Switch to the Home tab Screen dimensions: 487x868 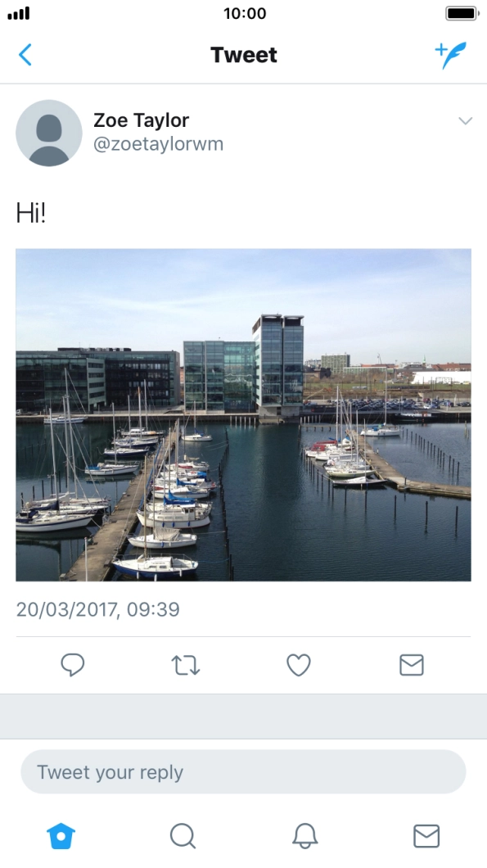tap(61, 835)
